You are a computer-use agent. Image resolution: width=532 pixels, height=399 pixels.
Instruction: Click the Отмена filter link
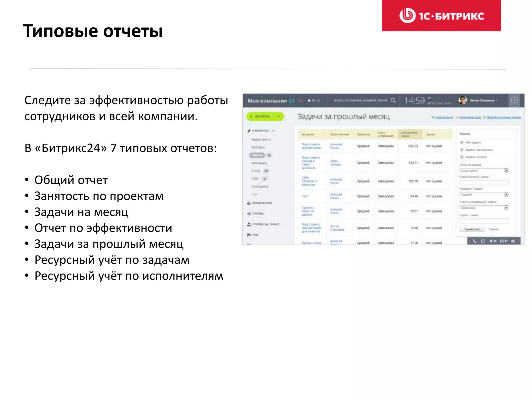click(x=494, y=229)
